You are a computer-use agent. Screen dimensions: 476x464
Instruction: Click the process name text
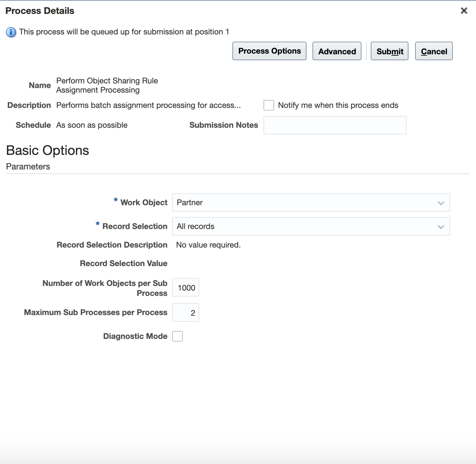[x=107, y=85]
